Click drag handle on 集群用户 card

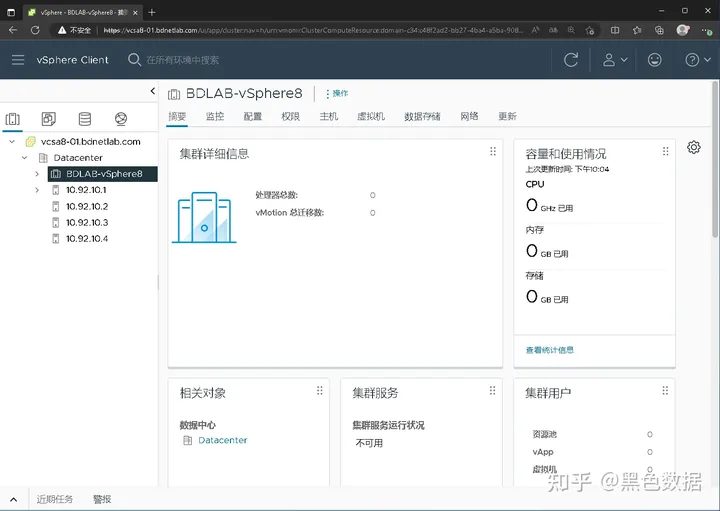pyautogui.click(x=665, y=391)
